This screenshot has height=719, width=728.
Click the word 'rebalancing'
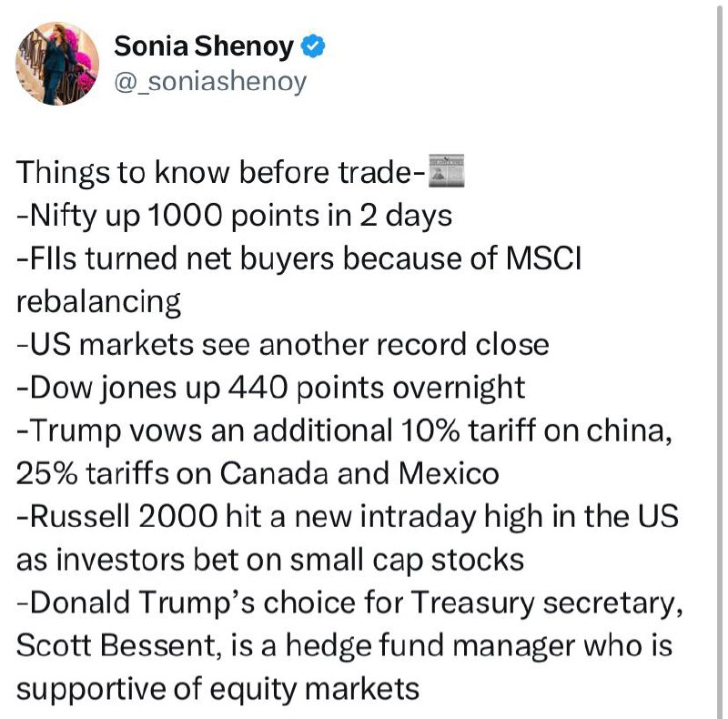click(98, 302)
